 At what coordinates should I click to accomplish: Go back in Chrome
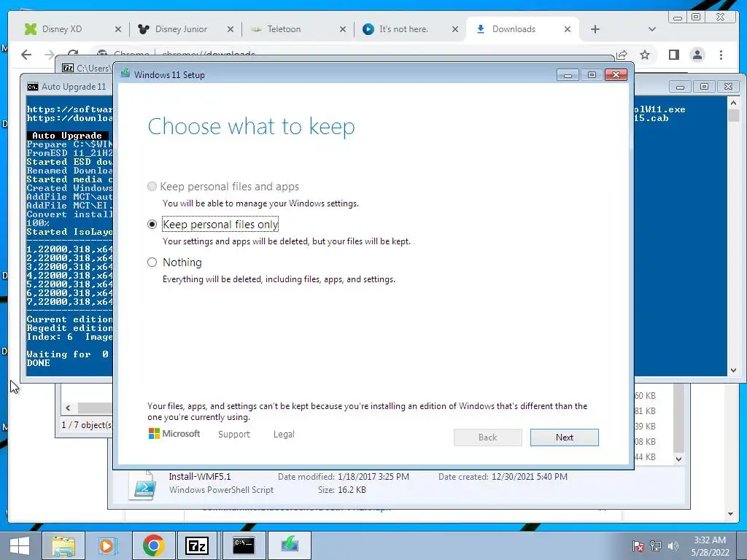(26, 55)
